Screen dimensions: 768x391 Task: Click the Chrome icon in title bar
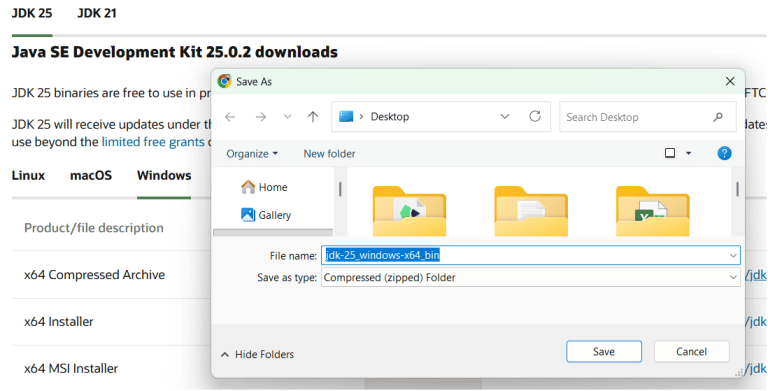click(224, 81)
